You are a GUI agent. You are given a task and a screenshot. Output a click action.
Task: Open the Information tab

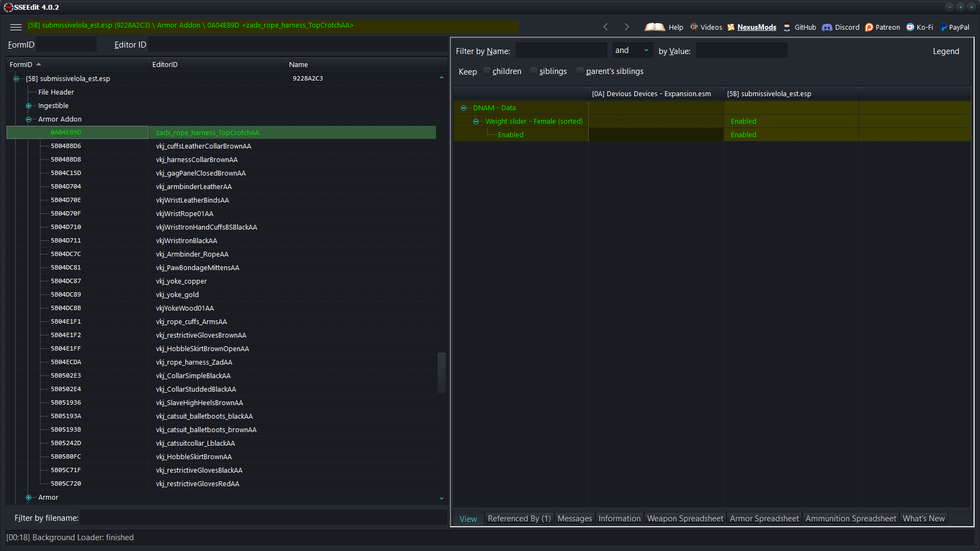619,519
